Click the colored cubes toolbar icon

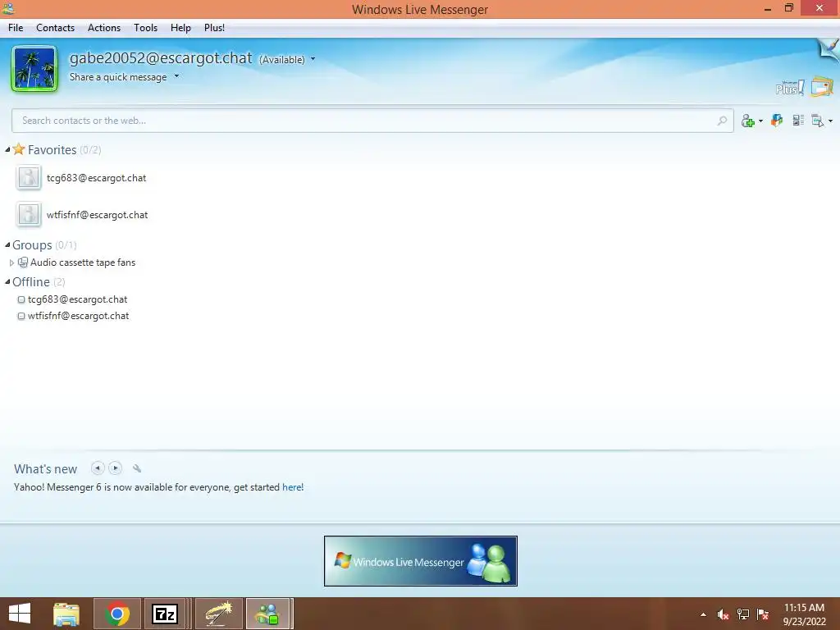pyautogui.click(x=777, y=121)
